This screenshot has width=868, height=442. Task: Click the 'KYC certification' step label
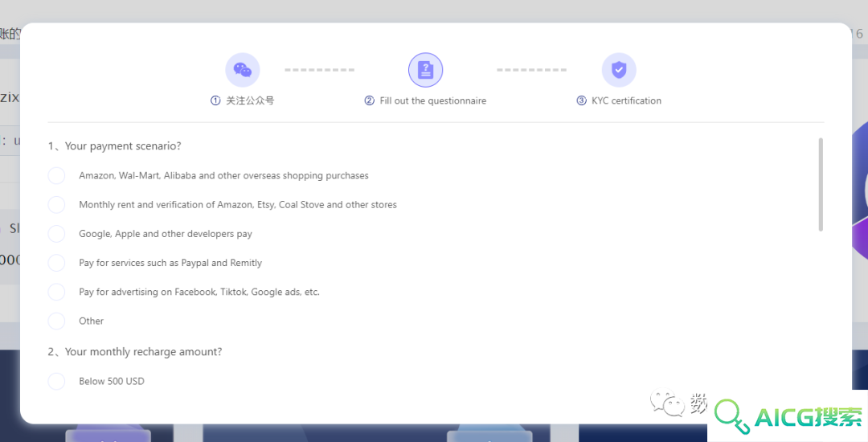(x=626, y=100)
